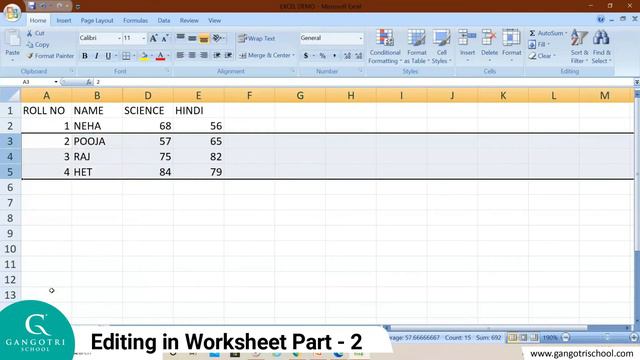Click Copy in Clipboard group
This screenshot has width=640, height=360.
tap(38, 44)
